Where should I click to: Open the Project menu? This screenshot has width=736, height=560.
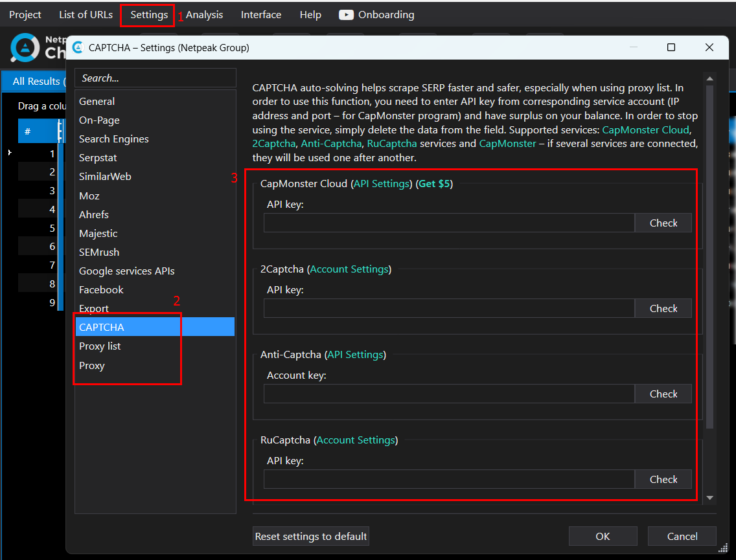tap(25, 14)
